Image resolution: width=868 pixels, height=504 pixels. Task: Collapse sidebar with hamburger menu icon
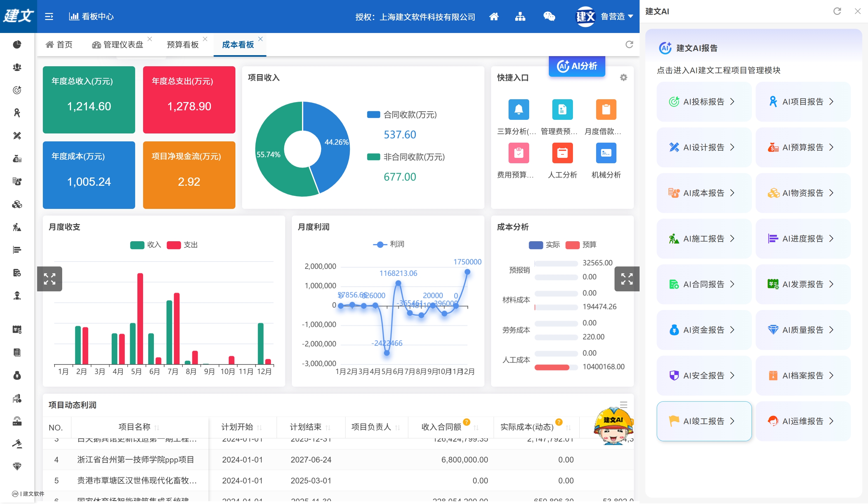click(x=49, y=16)
